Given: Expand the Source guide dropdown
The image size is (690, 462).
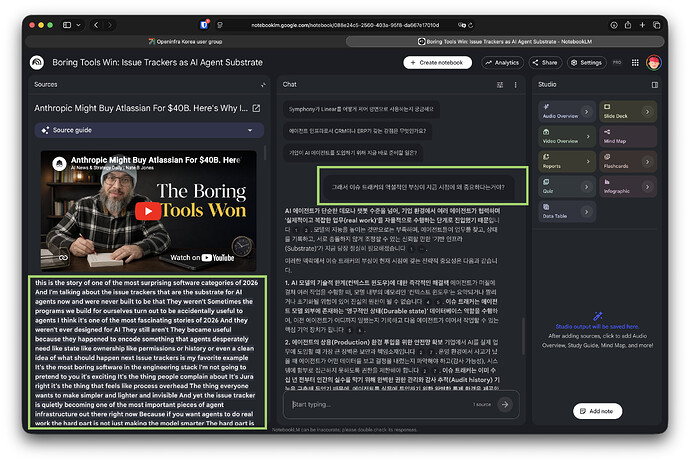Looking at the screenshot, I should [x=149, y=130].
